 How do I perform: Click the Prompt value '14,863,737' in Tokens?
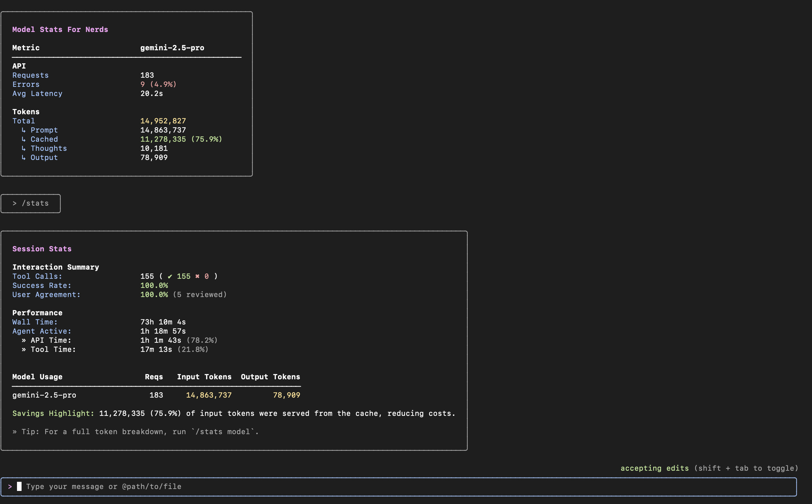pos(163,130)
